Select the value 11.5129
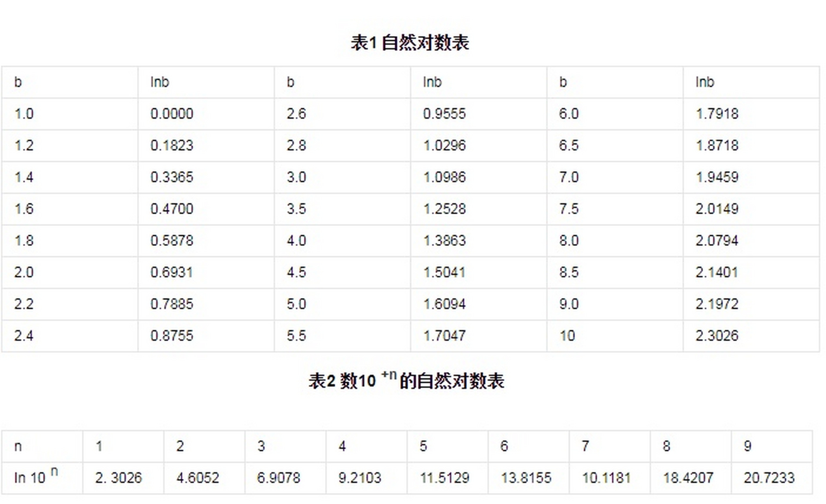 tap(444, 478)
